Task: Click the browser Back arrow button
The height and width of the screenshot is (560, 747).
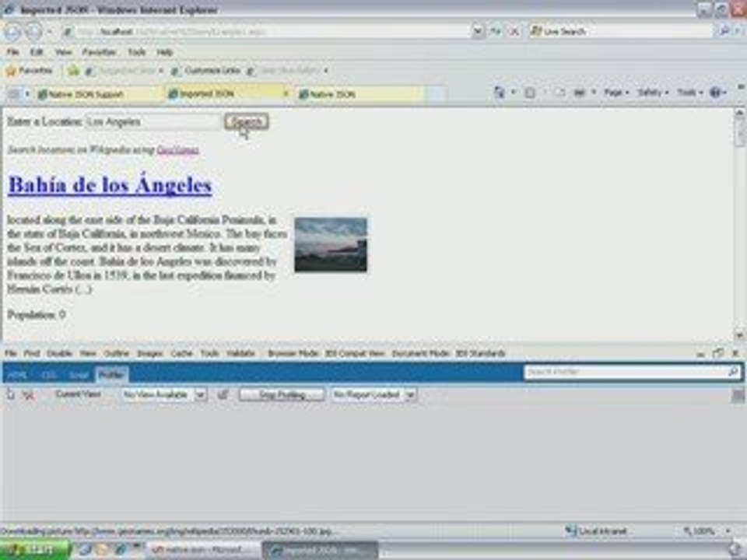Action: pyautogui.click(x=12, y=32)
